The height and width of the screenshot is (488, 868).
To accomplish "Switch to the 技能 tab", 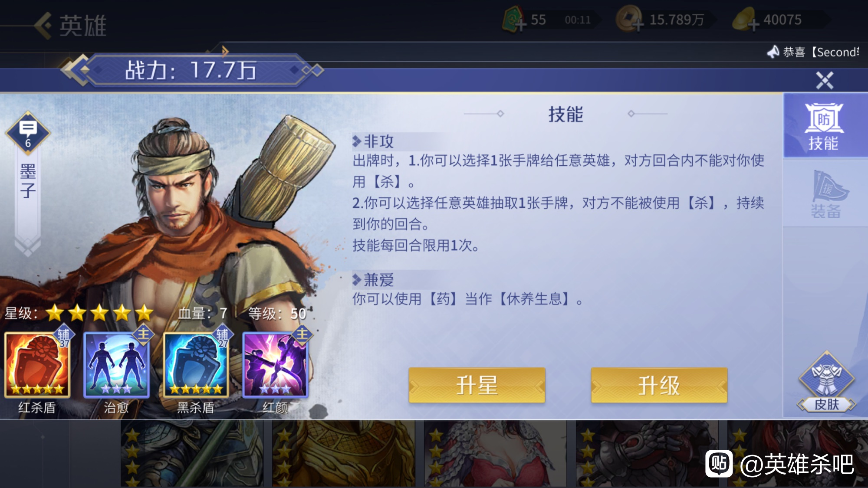I will pyautogui.click(x=825, y=126).
